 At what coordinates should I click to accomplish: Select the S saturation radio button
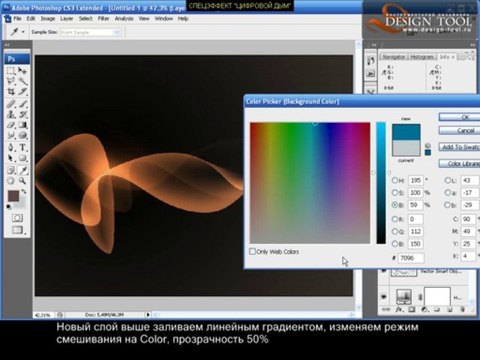click(395, 193)
